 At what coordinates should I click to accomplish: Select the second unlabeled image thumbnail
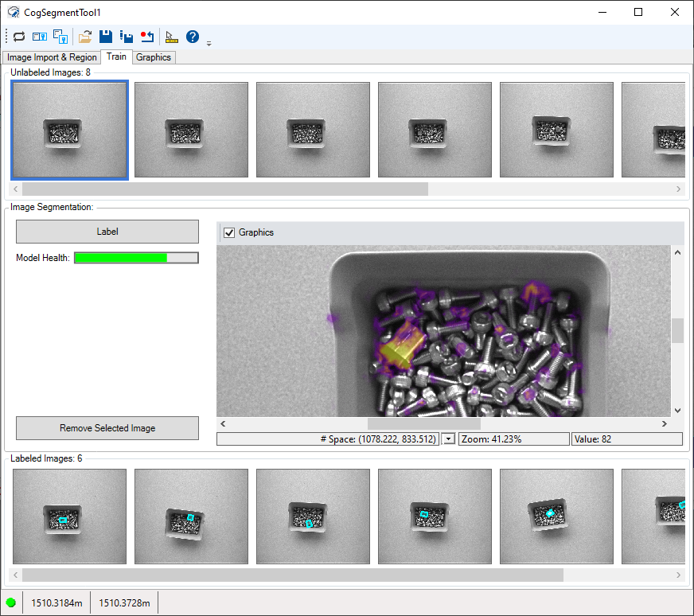pos(191,130)
